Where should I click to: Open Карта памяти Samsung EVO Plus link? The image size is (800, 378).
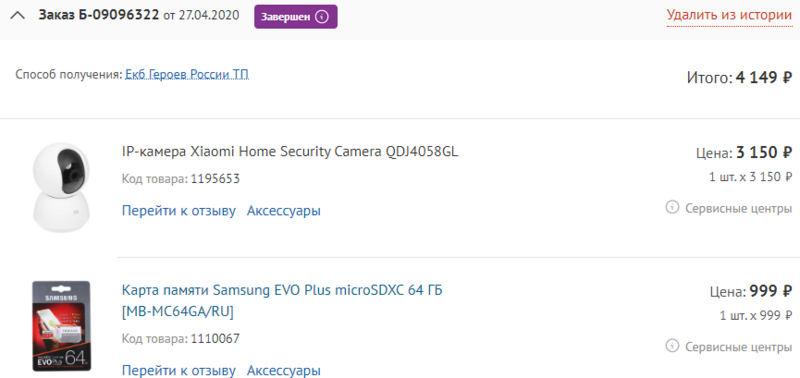point(282,301)
